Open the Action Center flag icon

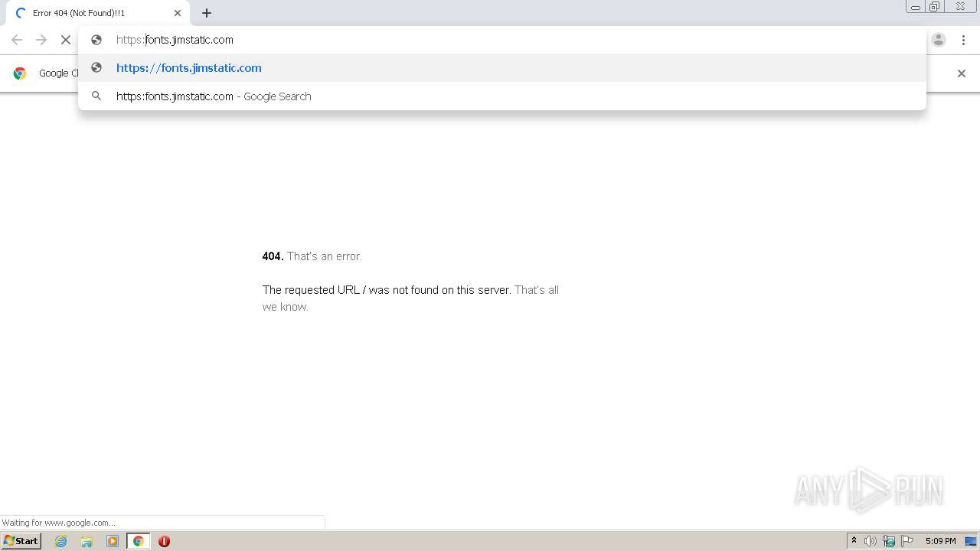(x=907, y=541)
